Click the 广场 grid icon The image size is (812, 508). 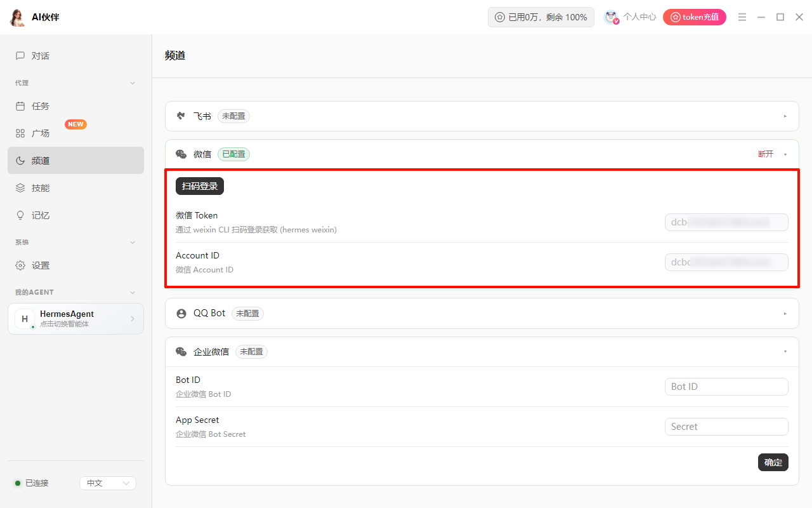coord(20,133)
